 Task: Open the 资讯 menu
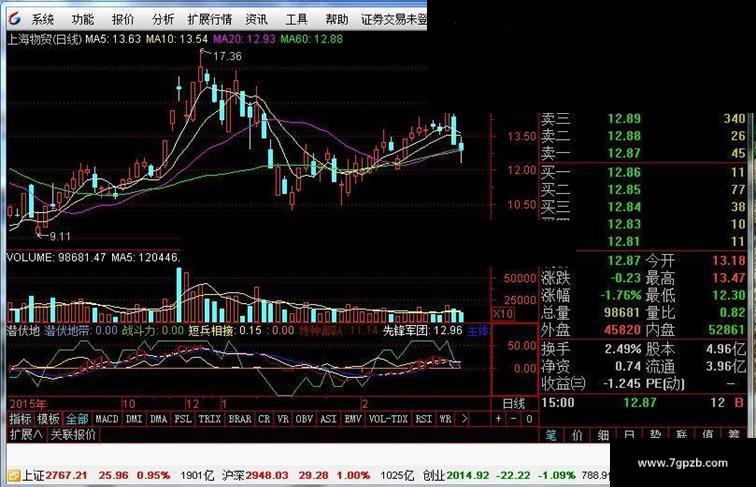click(x=256, y=19)
